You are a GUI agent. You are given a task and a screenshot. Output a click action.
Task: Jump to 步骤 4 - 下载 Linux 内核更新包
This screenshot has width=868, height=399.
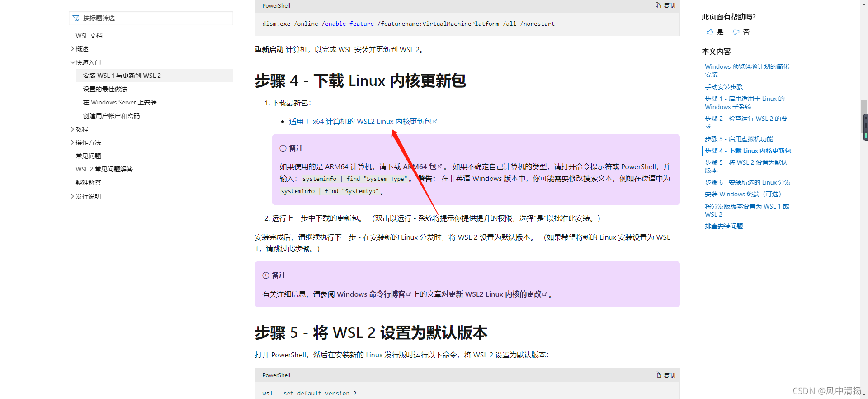748,151
